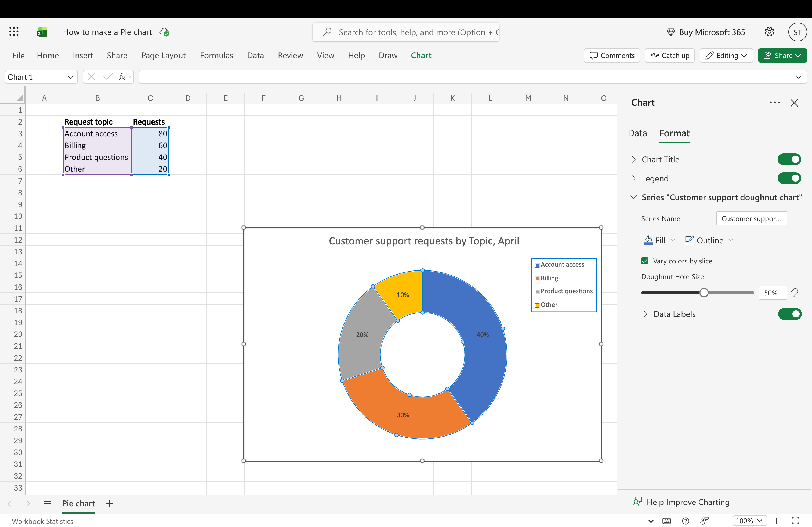This screenshot has height=527, width=812.
Task: Click the zoom in plus icon
Action: point(776,521)
